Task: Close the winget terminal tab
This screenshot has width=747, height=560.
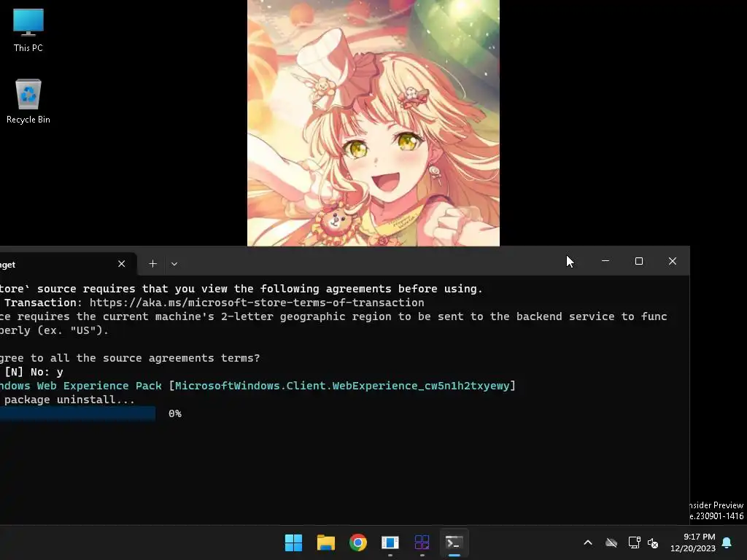Action: coord(122,264)
